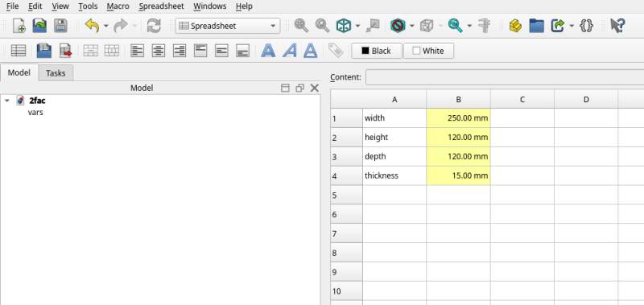Screen dimensions: 644x305
Task: Refresh the document recompute
Action: (x=154, y=26)
